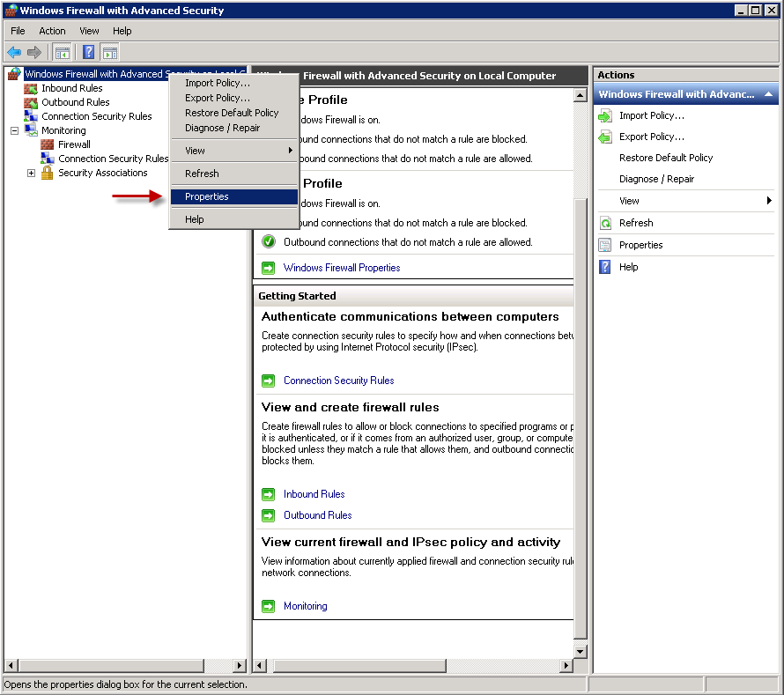The height and width of the screenshot is (695, 784).
Task: Click Restore Default Policy in Actions pane
Action: [666, 158]
